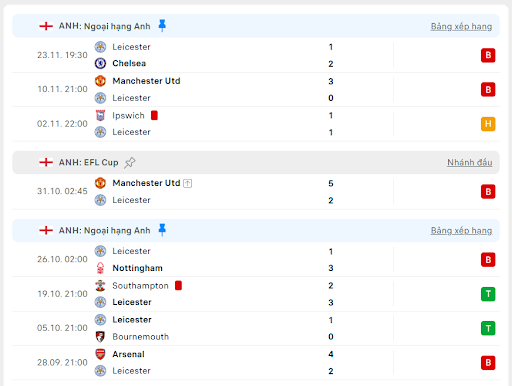Open Bảng xếp hạng link in top header
This screenshot has width=512, height=386.
[x=461, y=26]
